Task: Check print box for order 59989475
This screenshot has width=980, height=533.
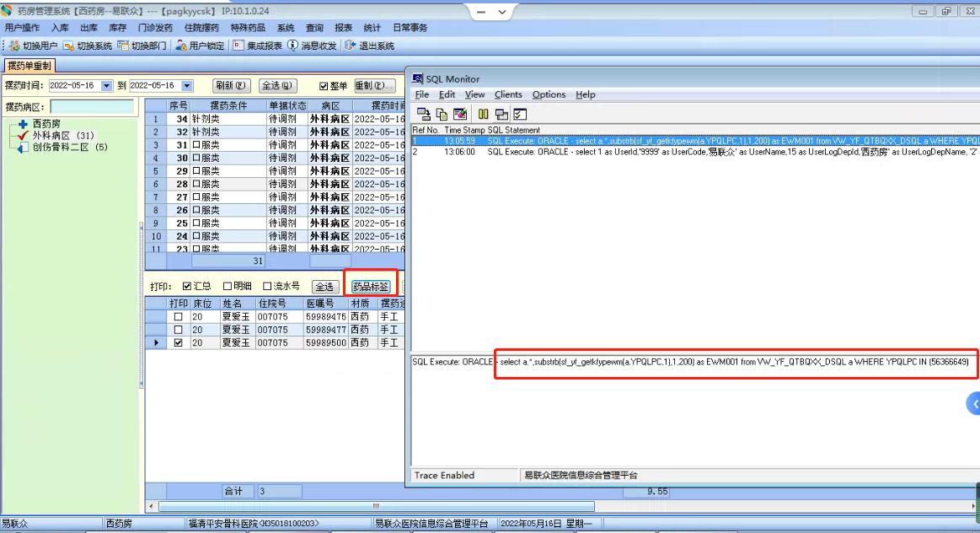Action: [x=178, y=317]
